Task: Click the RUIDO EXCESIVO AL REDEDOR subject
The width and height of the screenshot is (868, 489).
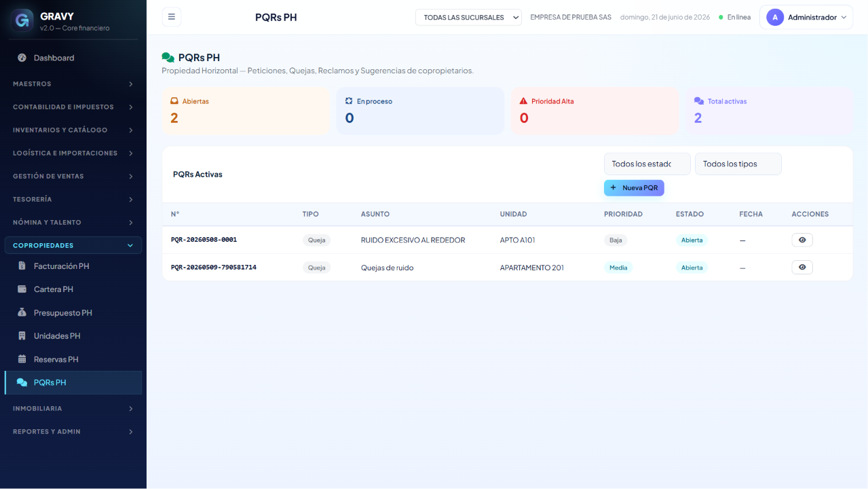Action: coord(413,240)
